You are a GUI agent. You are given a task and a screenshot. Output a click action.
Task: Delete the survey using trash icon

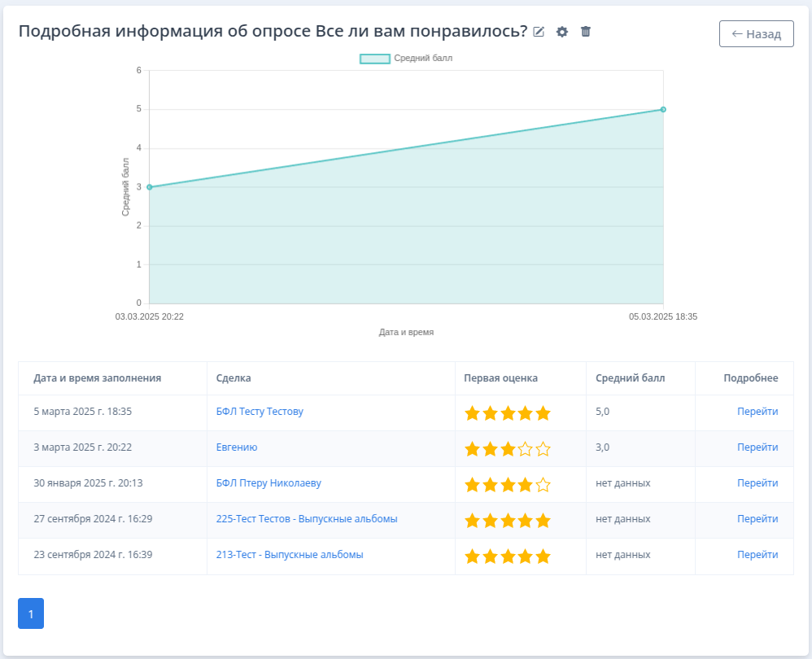click(x=586, y=32)
